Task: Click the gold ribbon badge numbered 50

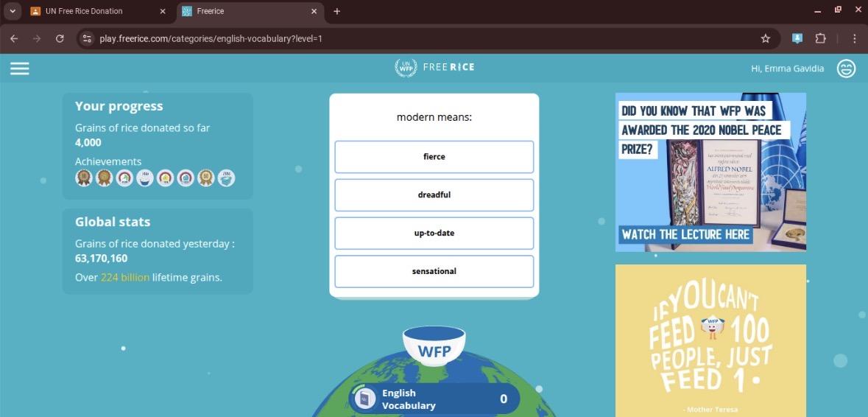Action: coord(206,178)
